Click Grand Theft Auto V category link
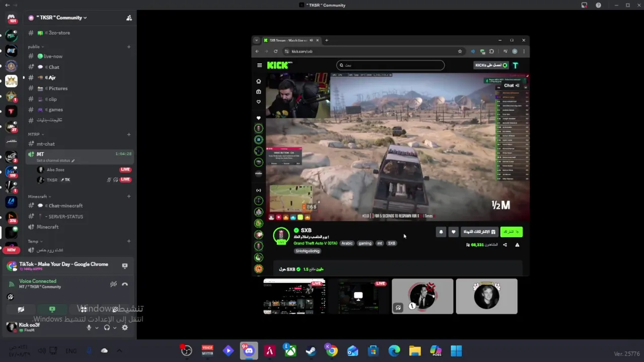This screenshot has height=362, width=644. coord(315,243)
